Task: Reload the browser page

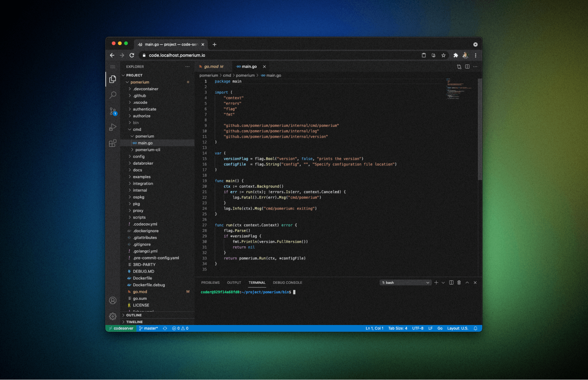Action: click(132, 55)
